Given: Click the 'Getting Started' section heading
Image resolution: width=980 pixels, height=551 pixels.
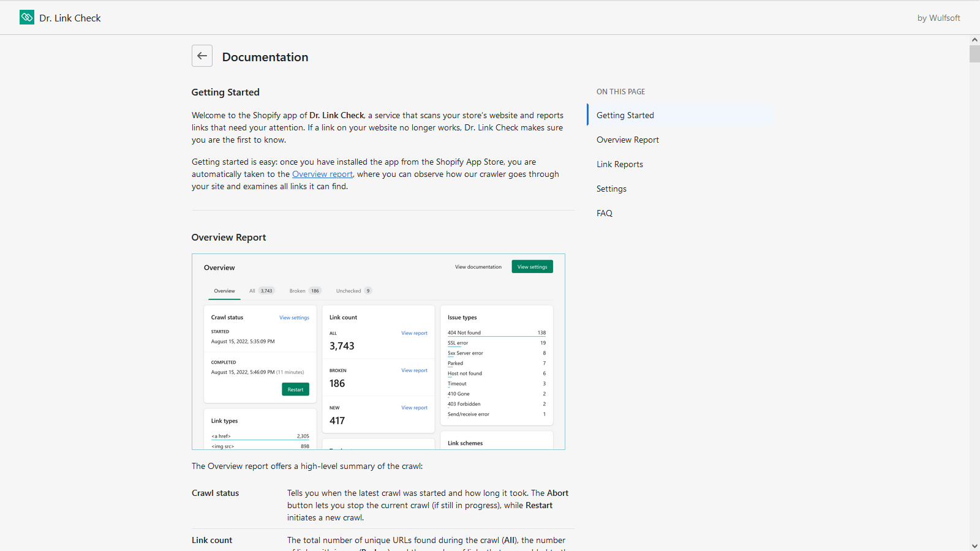Looking at the screenshot, I should click(x=225, y=92).
